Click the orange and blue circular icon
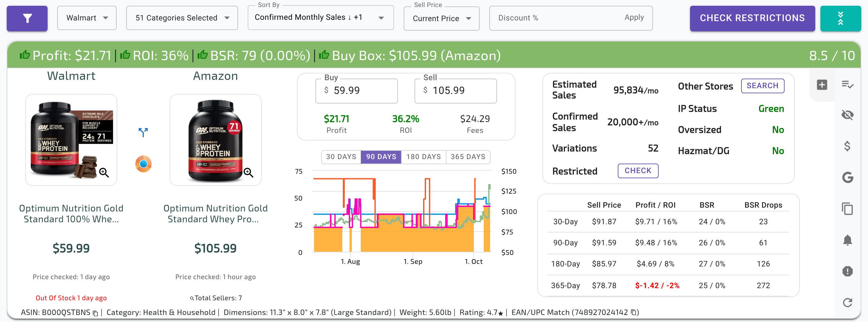Viewport: 868px width, 322px height. tap(143, 164)
